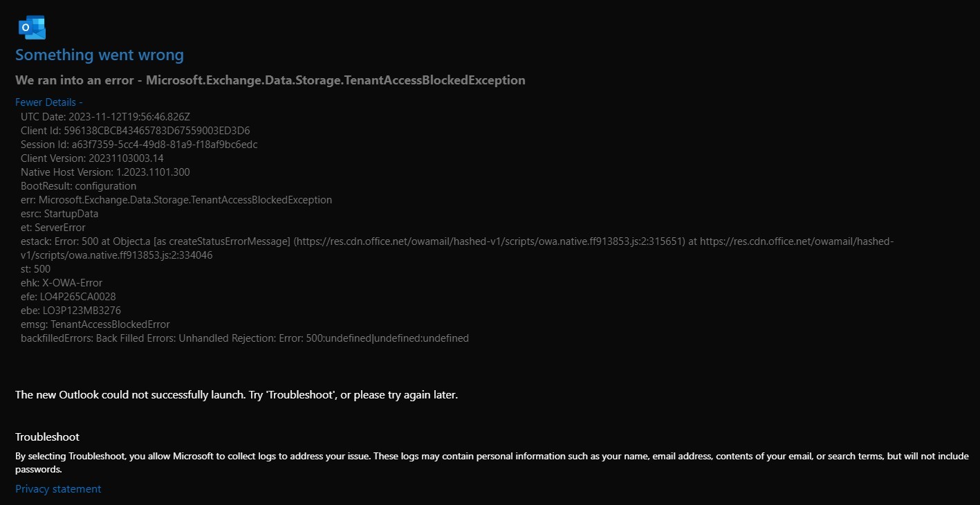Click the Outlook could not launch message
980x505 pixels.
(237, 395)
